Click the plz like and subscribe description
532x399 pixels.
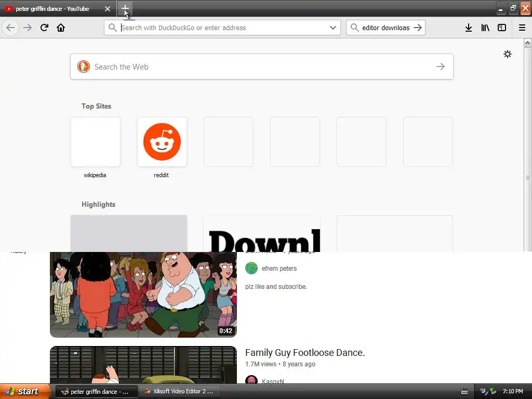pos(276,287)
